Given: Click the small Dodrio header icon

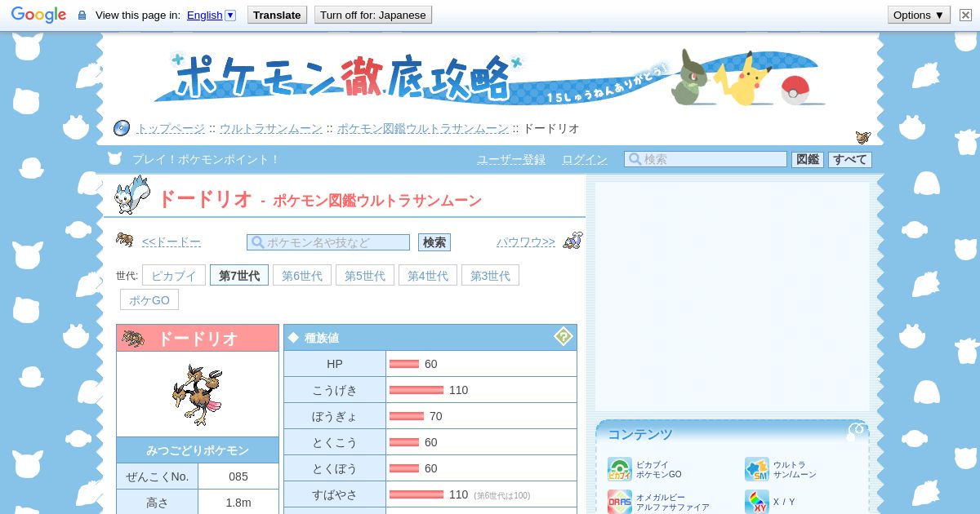Looking at the screenshot, I should (133, 338).
